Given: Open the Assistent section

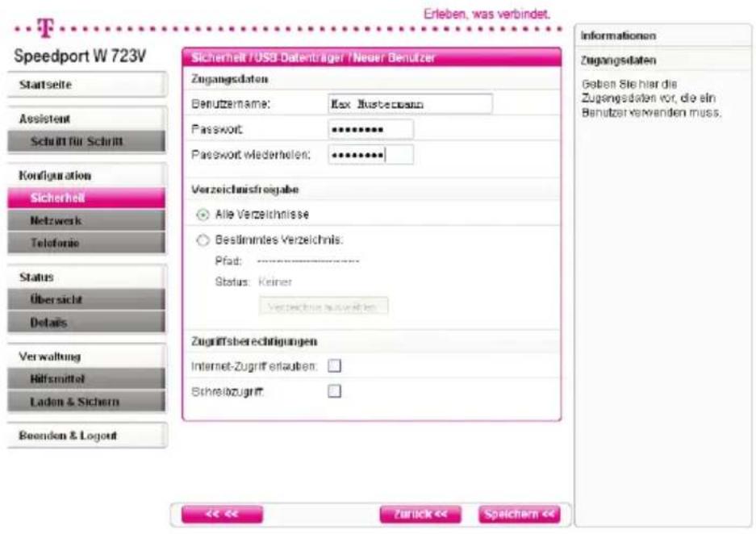Looking at the screenshot, I should (x=87, y=119).
